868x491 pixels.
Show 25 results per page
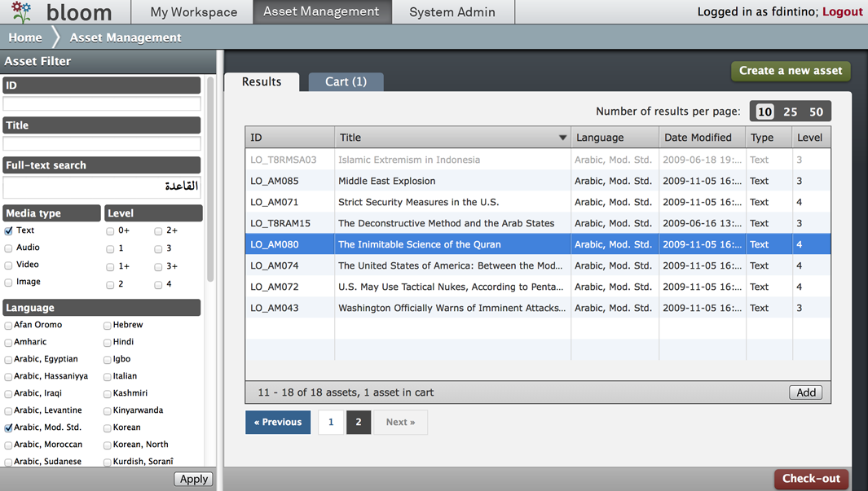click(790, 112)
